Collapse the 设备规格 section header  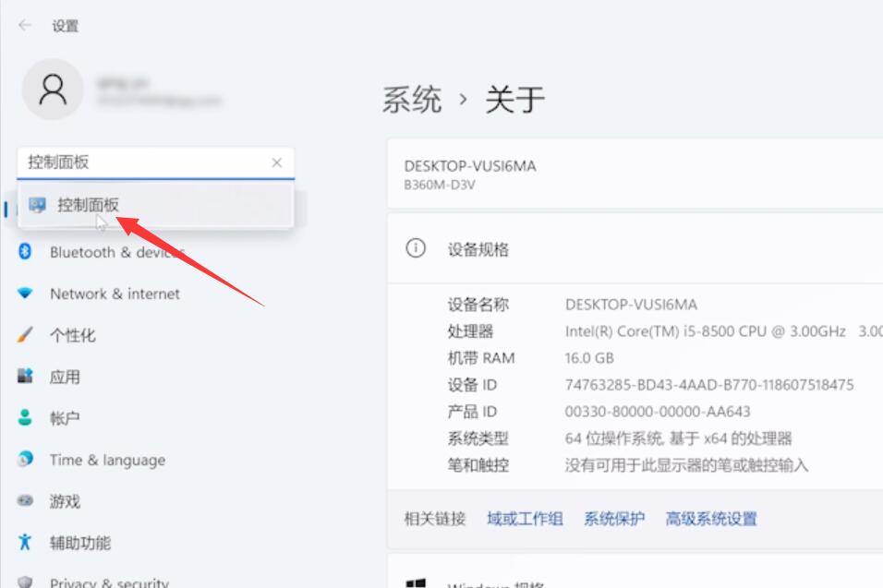pyautogui.click(x=635, y=248)
